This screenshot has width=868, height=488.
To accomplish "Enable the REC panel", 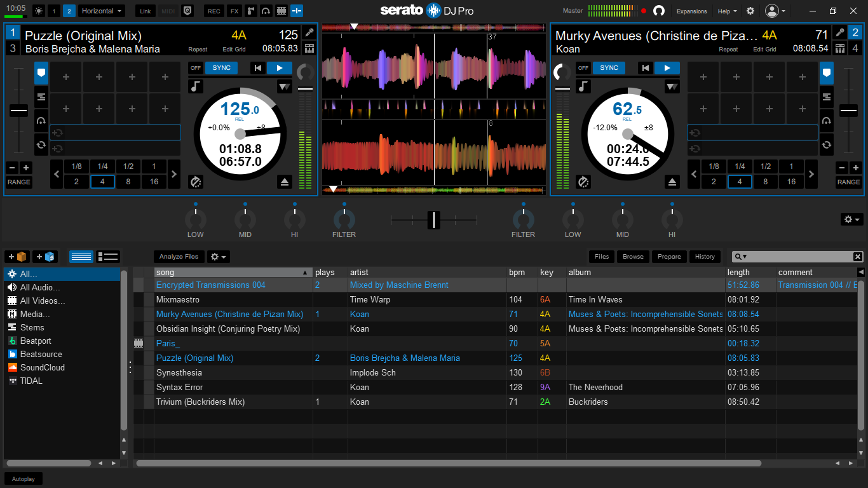I will (214, 11).
